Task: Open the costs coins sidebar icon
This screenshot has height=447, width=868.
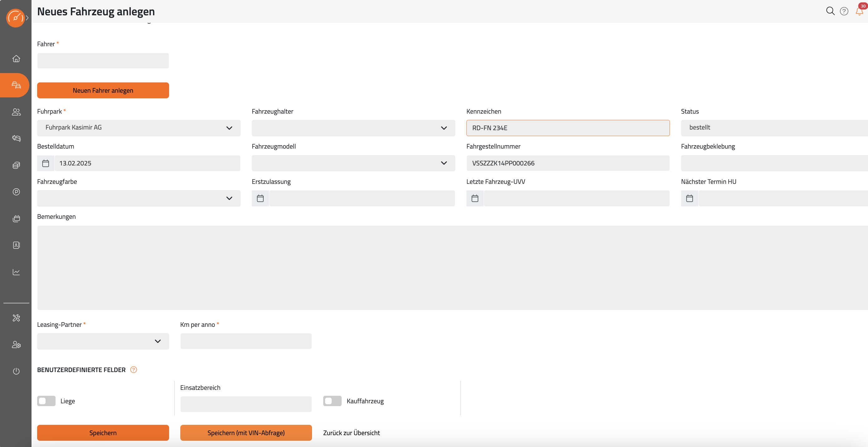Action: [x=16, y=165]
